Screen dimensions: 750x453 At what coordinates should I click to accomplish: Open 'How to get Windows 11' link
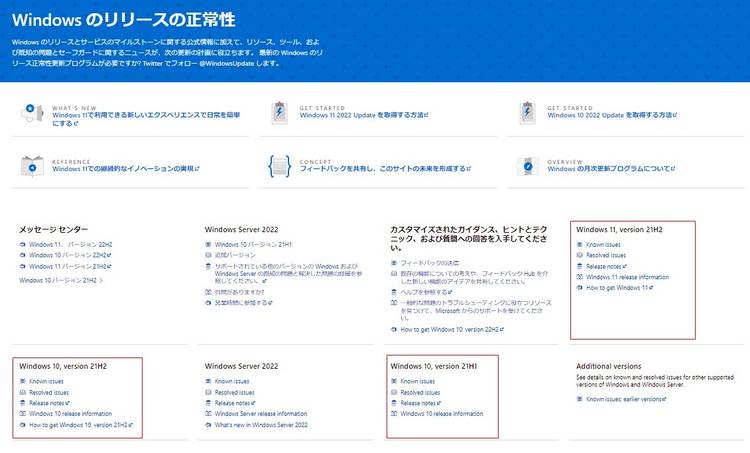[x=619, y=288]
